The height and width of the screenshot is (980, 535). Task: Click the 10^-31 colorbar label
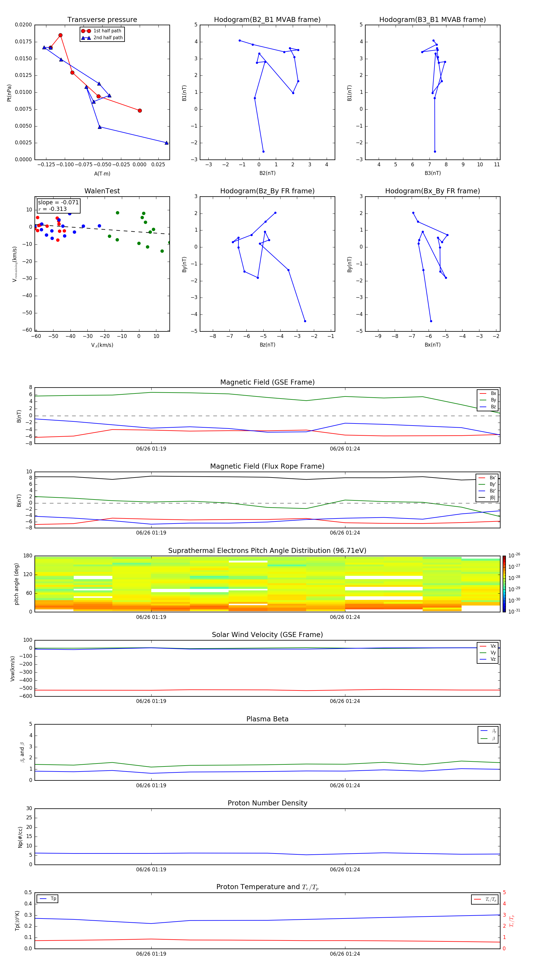pyautogui.click(x=514, y=611)
